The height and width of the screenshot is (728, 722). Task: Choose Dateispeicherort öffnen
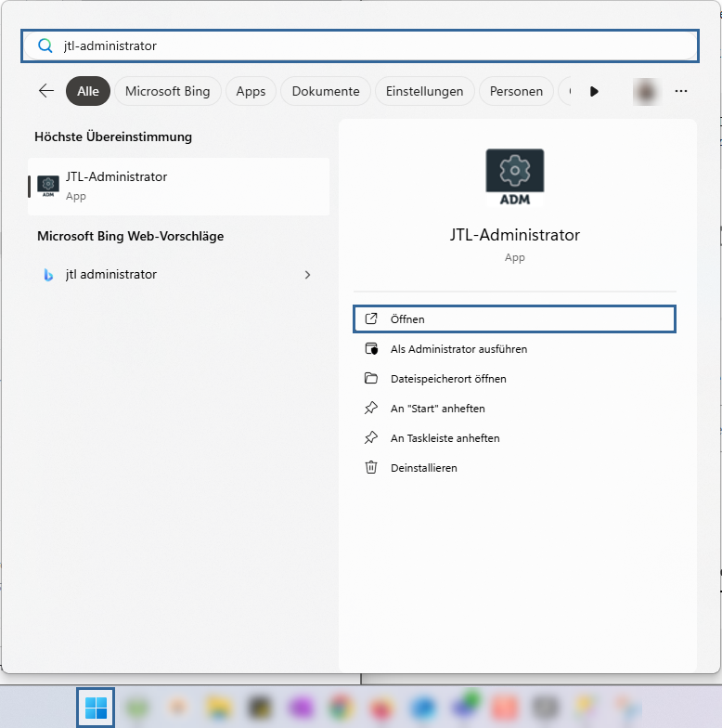(x=448, y=379)
